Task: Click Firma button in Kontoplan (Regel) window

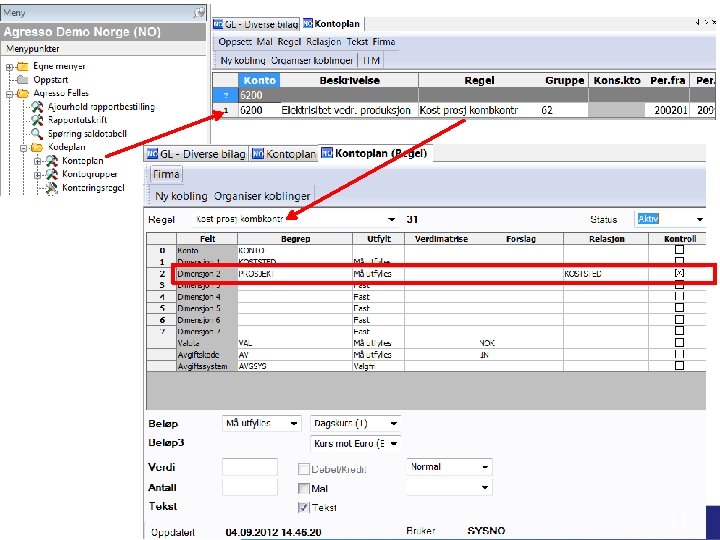Action: [x=166, y=174]
